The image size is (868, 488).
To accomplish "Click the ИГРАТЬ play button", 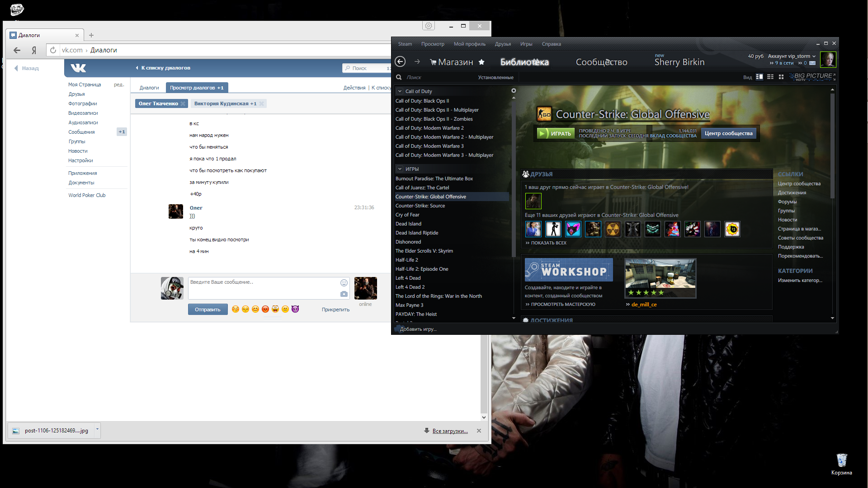I will [x=556, y=133].
